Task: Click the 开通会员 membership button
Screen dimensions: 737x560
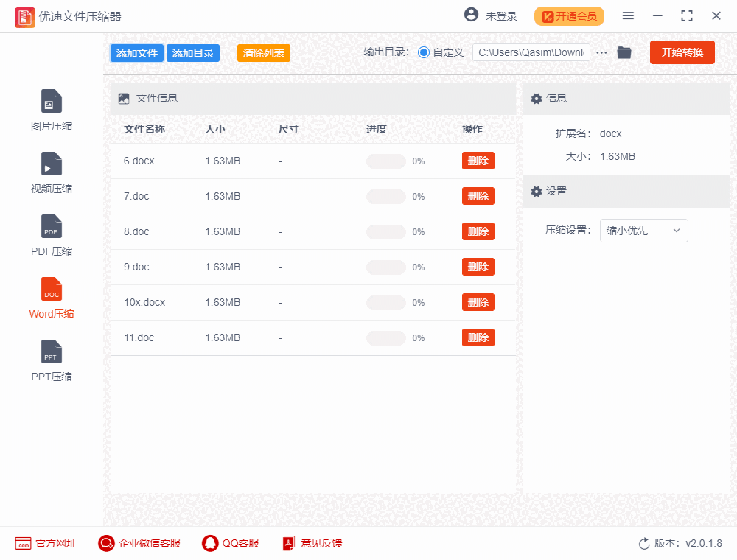Action: click(x=569, y=15)
